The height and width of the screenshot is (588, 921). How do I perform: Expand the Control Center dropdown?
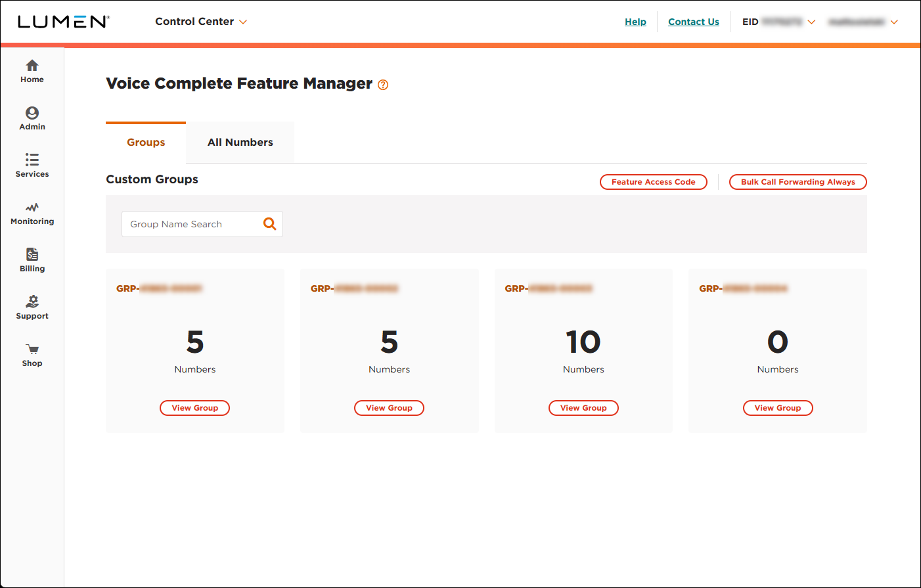click(x=201, y=22)
